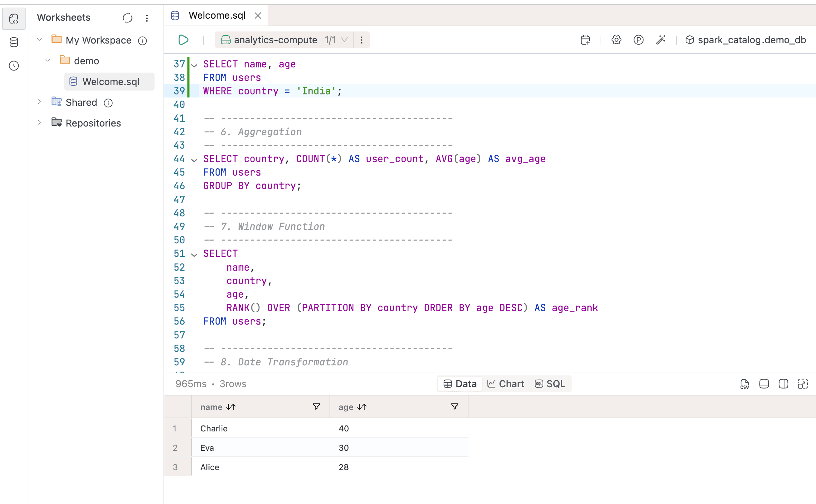Image resolution: width=816 pixels, height=504 pixels.
Task: Expand the Repositories tree node
Action: click(39, 123)
